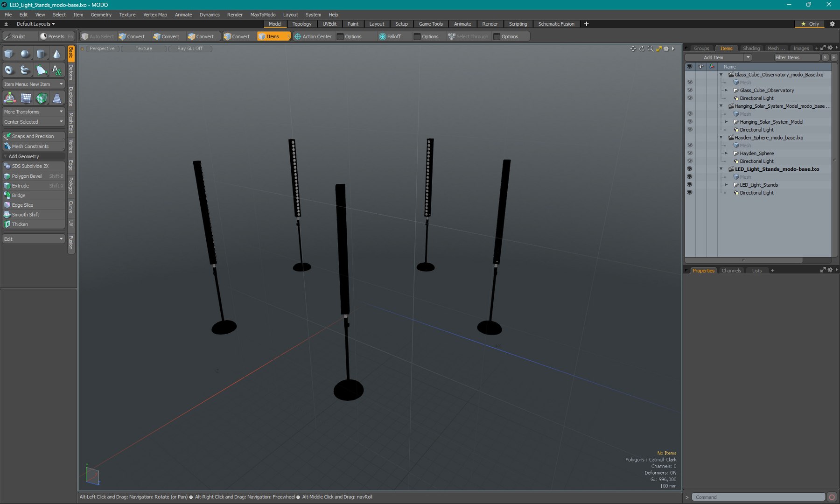Select the Cylinder primitive tool
840x504 pixels.
point(41,54)
